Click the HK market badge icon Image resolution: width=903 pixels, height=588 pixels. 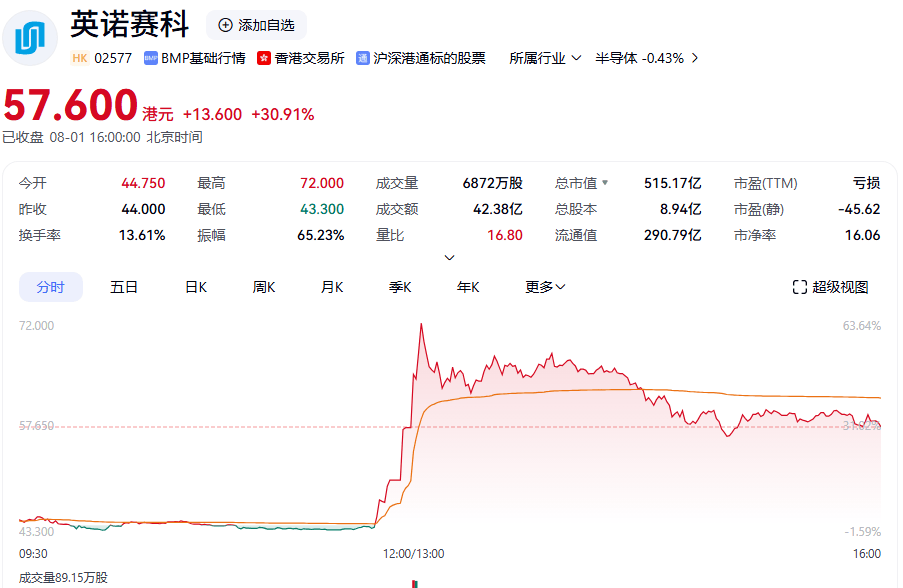point(80,58)
